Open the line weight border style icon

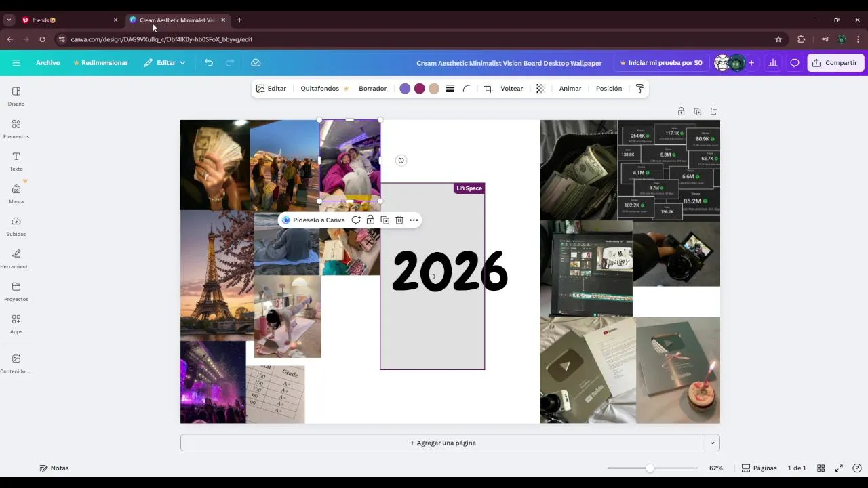point(450,89)
